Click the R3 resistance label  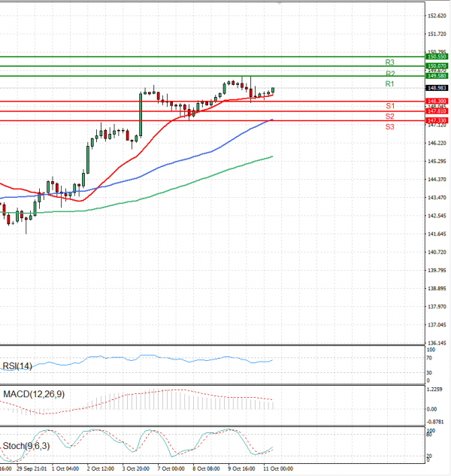tap(389, 62)
